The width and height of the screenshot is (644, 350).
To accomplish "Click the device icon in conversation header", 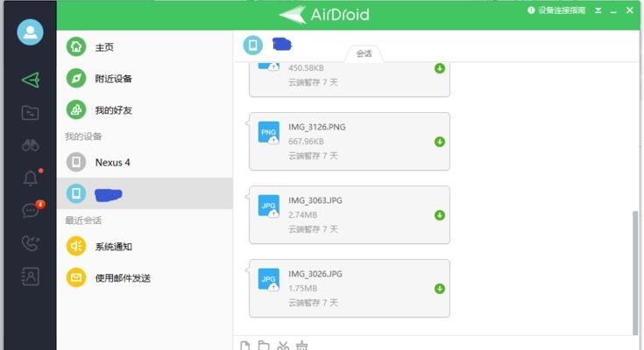I will click(x=252, y=45).
